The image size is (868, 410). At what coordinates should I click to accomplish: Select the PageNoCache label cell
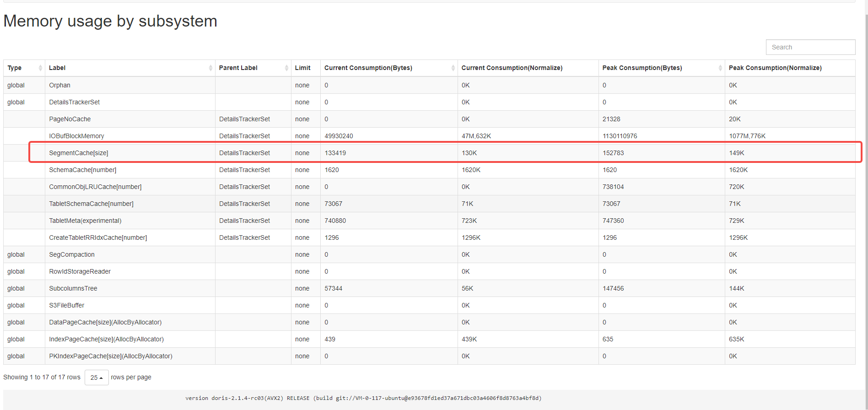130,119
